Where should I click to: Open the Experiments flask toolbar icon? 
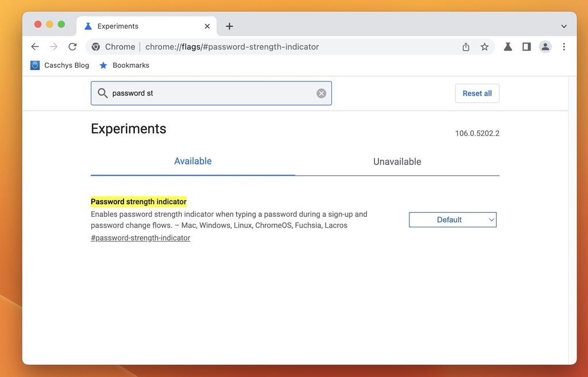(508, 47)
